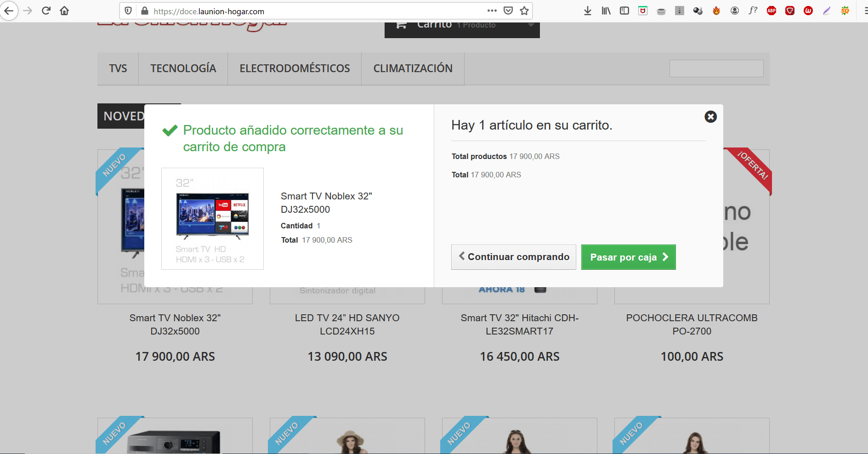Image resolution: width=868 pixels, height=454 pixels.
Task: Click the 100,00 ARS price
Action: click(692, 357)
